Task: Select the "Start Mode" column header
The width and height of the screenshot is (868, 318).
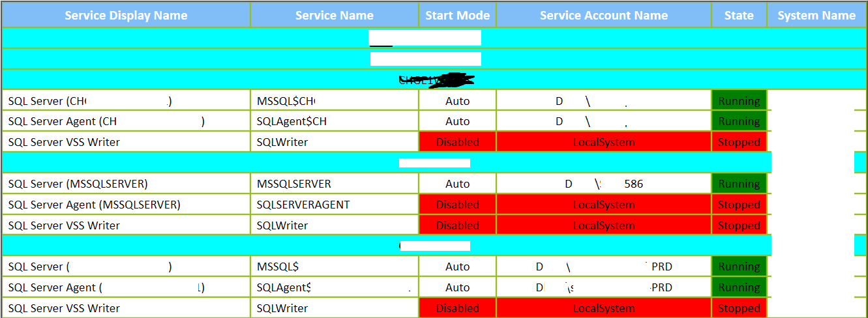Action: 457,15
